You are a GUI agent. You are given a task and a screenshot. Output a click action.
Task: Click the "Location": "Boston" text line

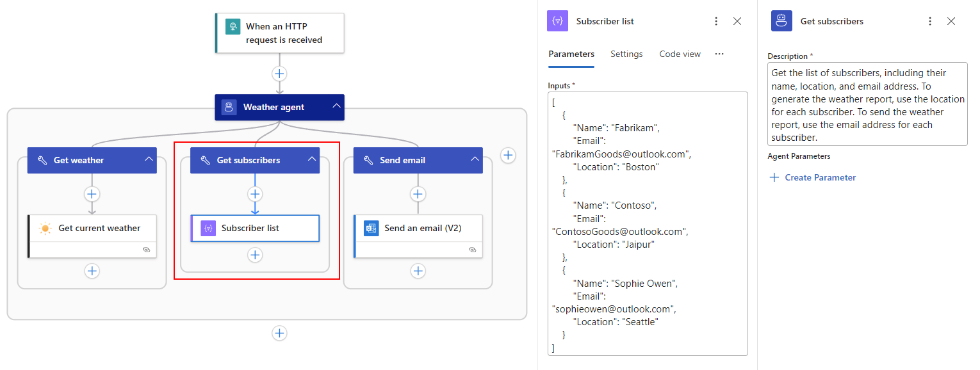click(616, 167)
